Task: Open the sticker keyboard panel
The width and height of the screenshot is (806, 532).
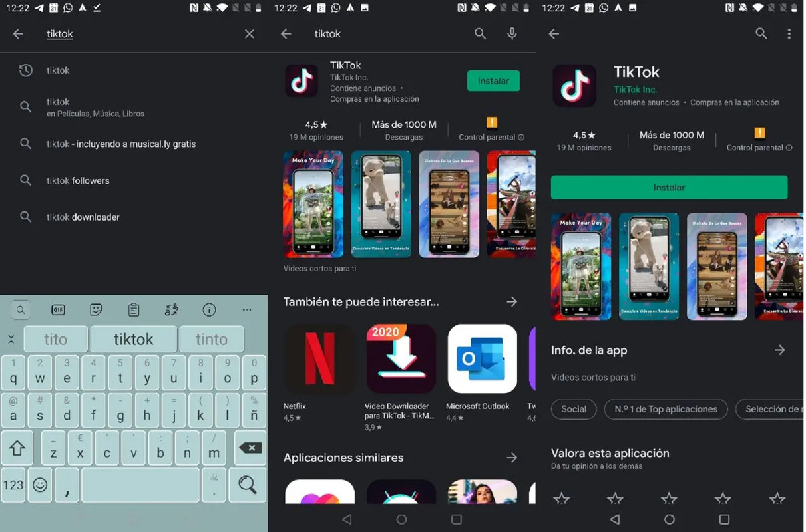Action: [96, 310]
